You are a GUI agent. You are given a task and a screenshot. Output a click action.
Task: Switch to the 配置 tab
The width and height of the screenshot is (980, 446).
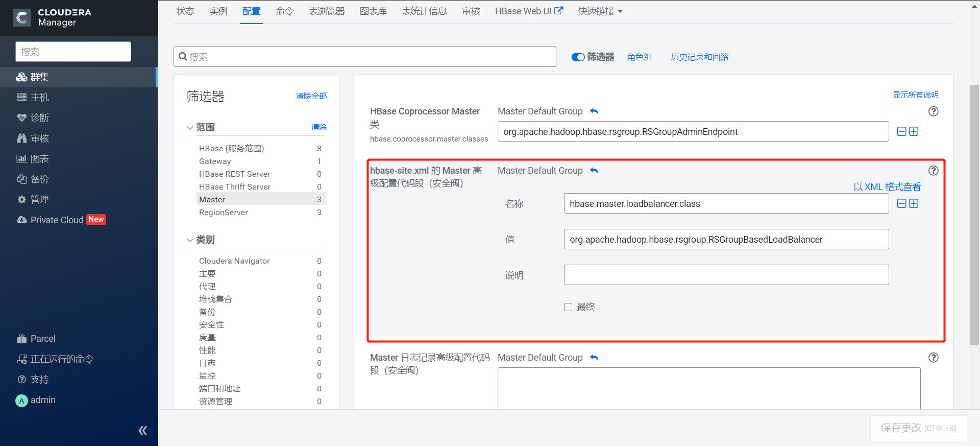point(252,11)
